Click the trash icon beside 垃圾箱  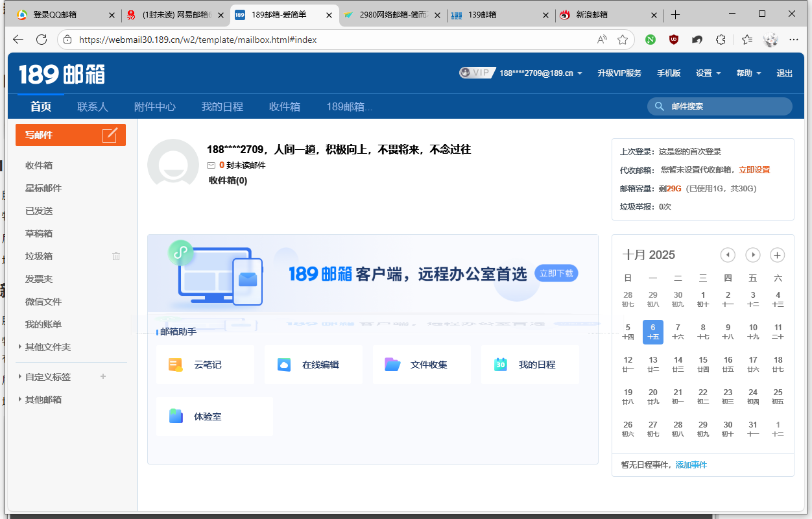(x=116, y=256)
